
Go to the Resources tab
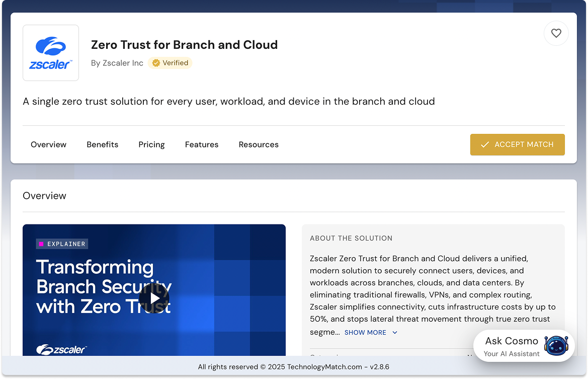click(x=259, y=144)
